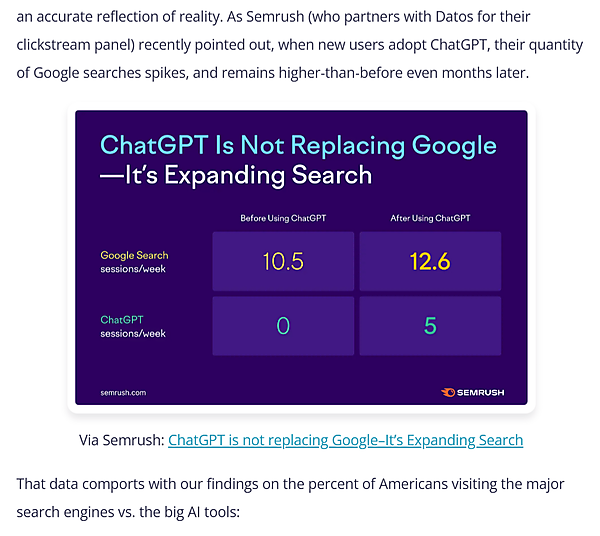The width and height of the screenshot is (600, 536).
Task: Click the cell showing 5 ChatGPT sessions
Action: click(430, 325)
